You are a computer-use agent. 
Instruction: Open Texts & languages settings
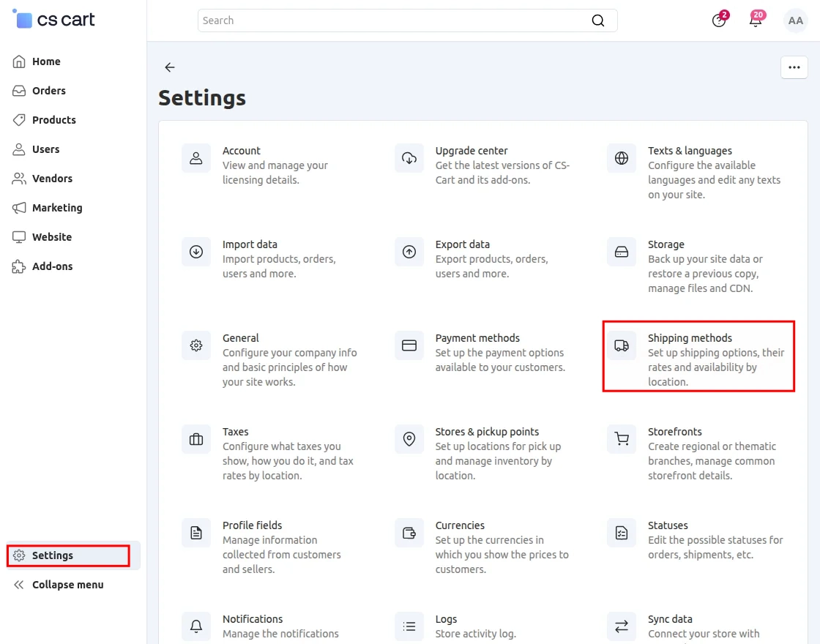tap(690, 151)
